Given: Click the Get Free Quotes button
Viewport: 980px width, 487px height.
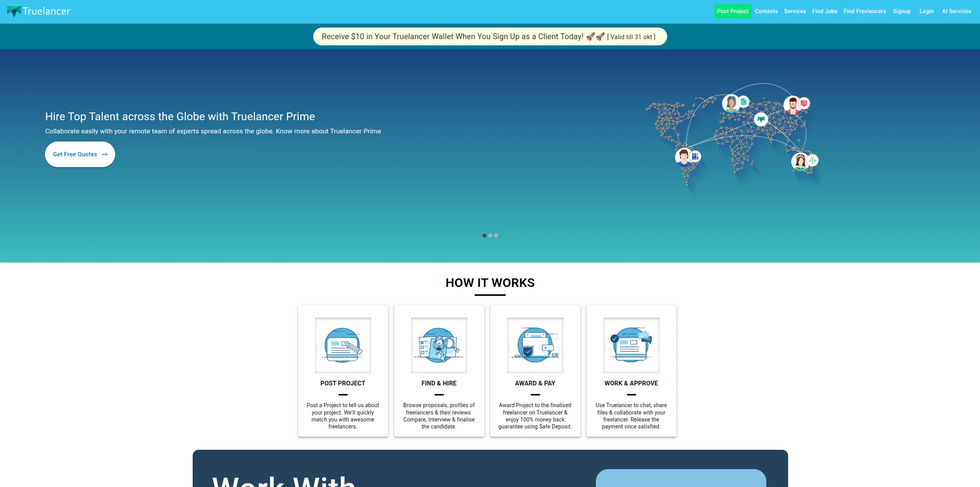Looking at the screenshot, I should 80,154.
